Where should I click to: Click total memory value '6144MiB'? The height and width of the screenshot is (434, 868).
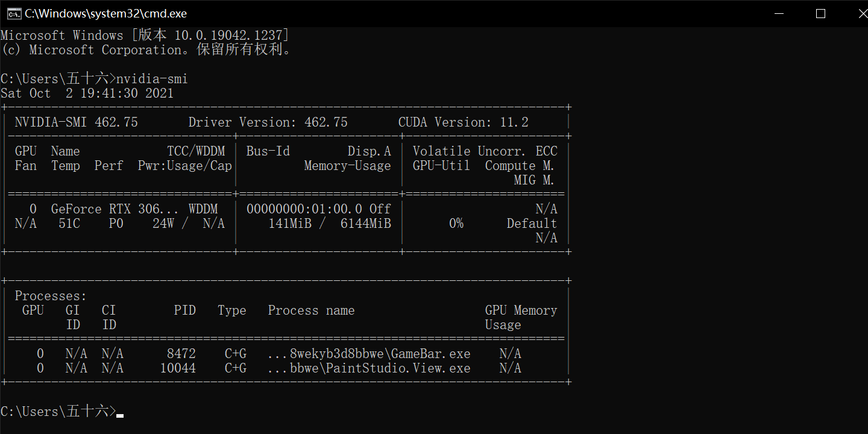(x=366, y=224)
